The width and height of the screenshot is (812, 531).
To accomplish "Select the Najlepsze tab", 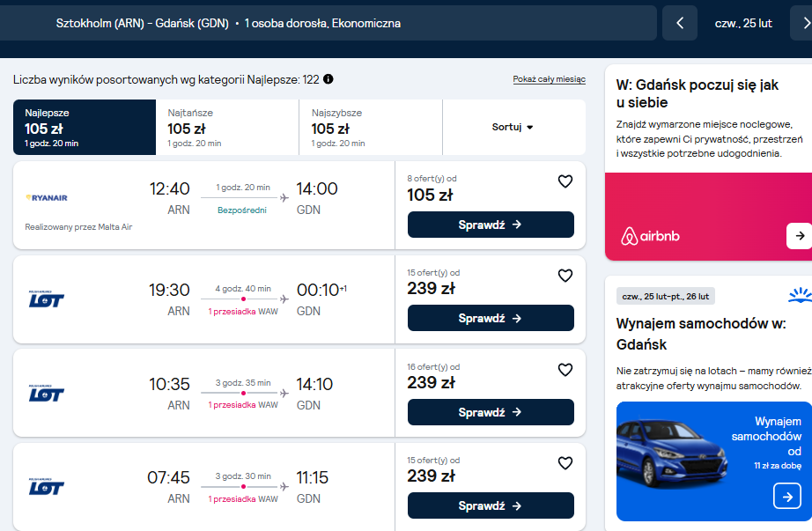I will [x=85, y=127].
